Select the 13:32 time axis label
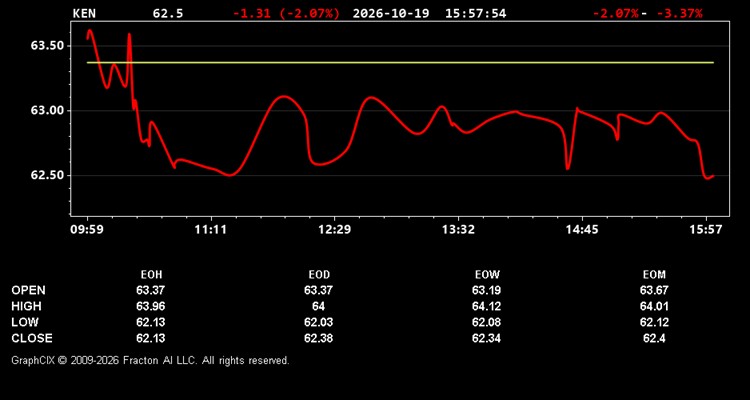Viewport: 750px width, 400px height. (458, 230)
